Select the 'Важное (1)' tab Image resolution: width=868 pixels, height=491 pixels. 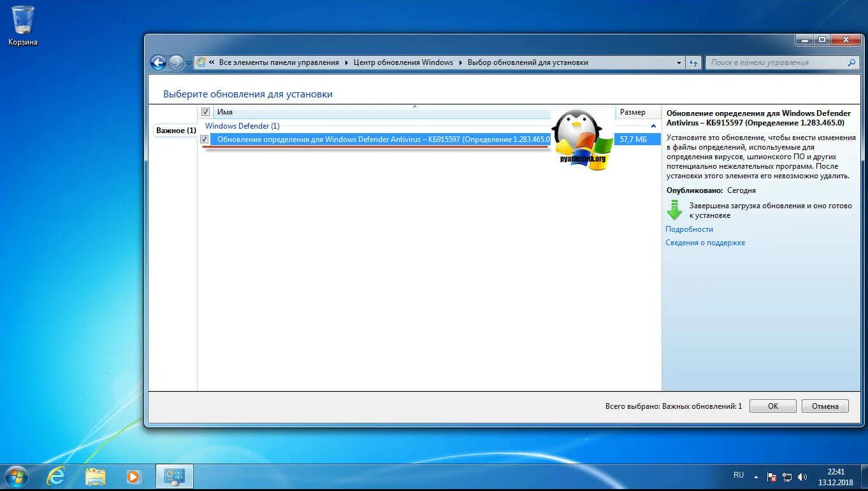176,131
